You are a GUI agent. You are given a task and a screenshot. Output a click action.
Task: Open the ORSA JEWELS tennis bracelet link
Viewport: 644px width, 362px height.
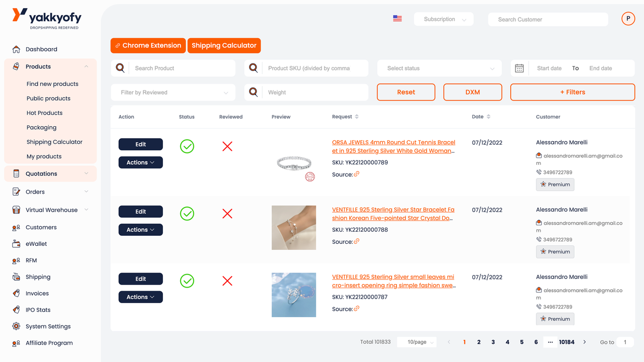pyautogui.click(x=393, y=146)
